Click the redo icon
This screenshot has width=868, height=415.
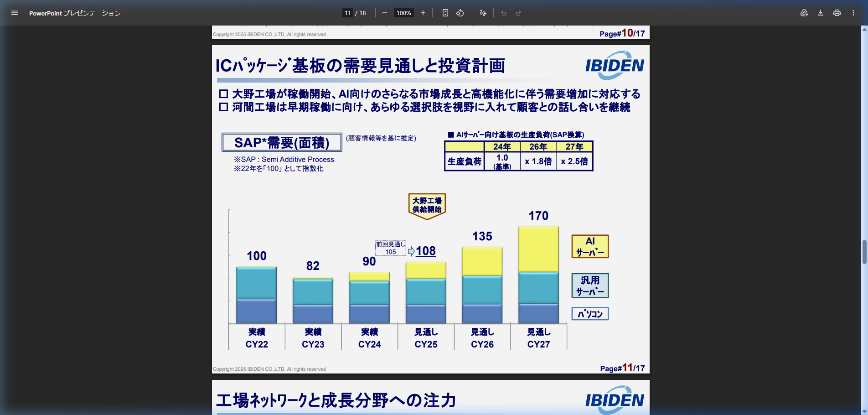tap(518, 13)
